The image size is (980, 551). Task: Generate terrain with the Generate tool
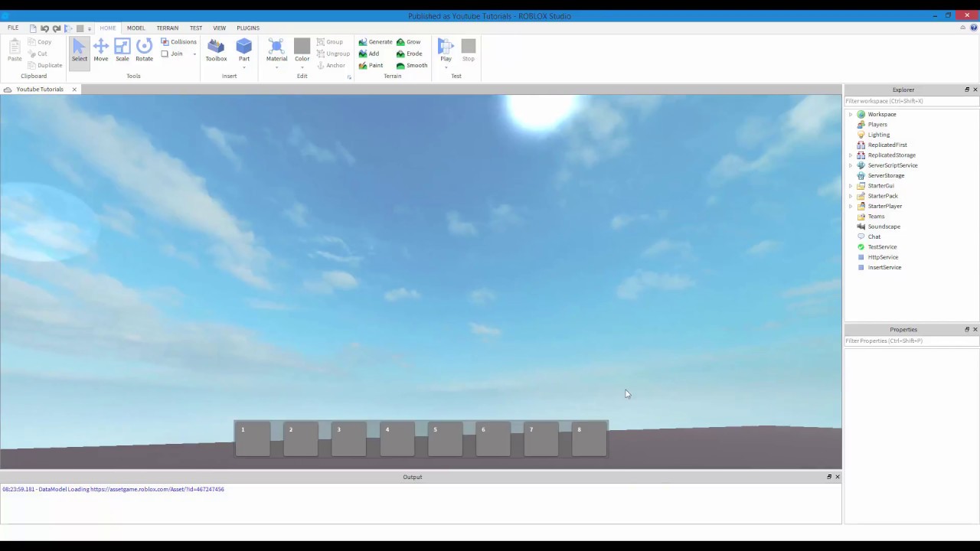pos(375,42)
